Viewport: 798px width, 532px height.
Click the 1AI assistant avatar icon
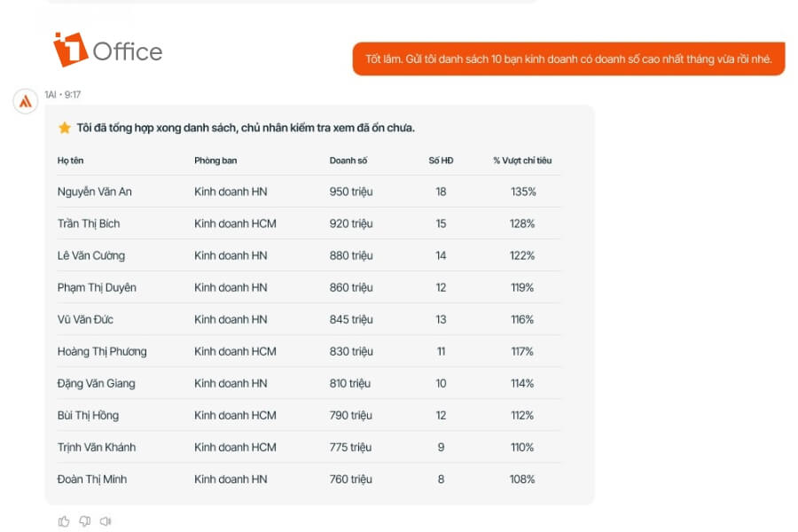point(26,101)
